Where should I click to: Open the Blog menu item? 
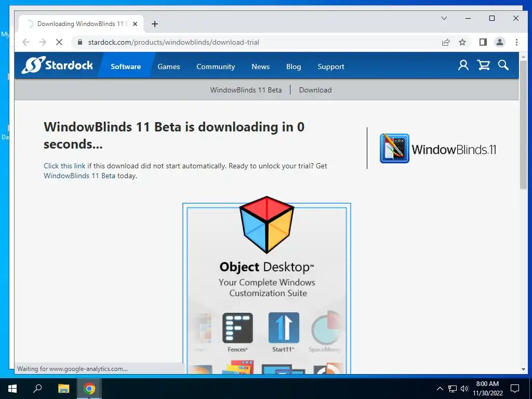(x=294, y=66)
